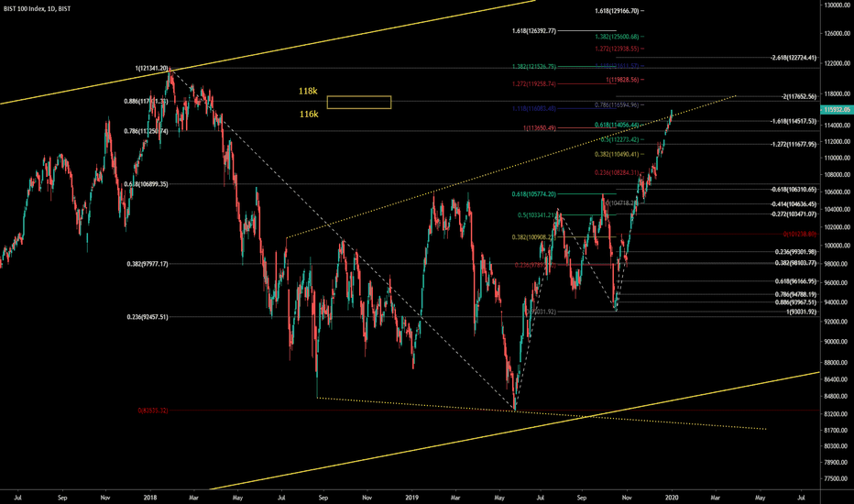Select label -2.618(122724.41)
This screenshot has width=854, height=504.
tap(794, 57)
